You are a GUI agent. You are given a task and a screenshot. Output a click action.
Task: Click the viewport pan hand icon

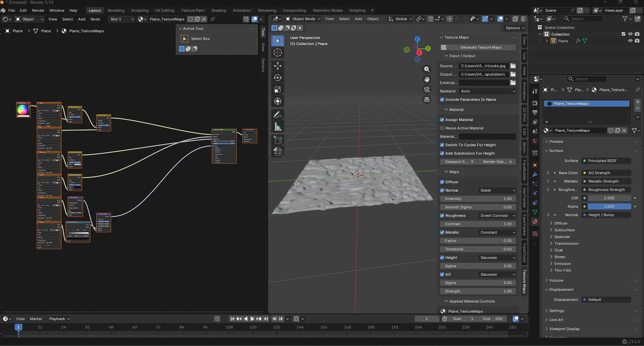pyautogui.click(x=427, y=79)
